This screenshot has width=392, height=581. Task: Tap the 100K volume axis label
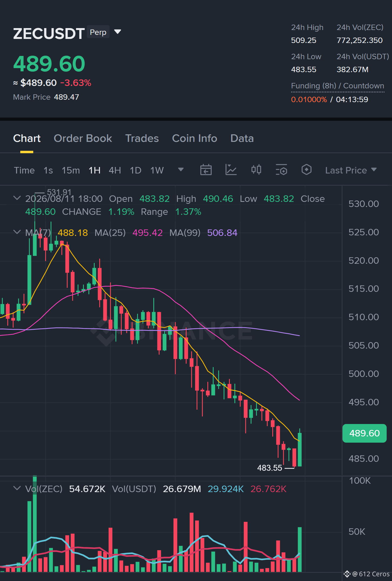(360, 480)
